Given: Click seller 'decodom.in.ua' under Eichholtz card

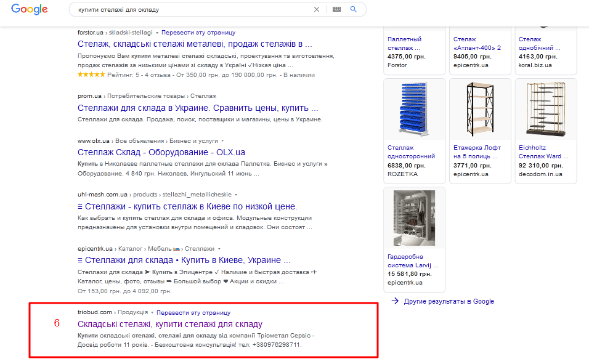Looking at the screenshot, I should (540, 174).
